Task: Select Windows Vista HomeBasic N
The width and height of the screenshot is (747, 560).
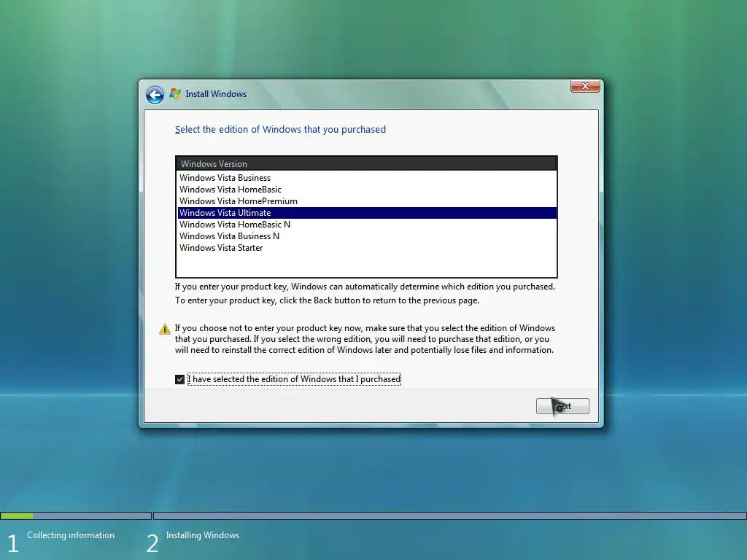Action: (x=367, y=225)
